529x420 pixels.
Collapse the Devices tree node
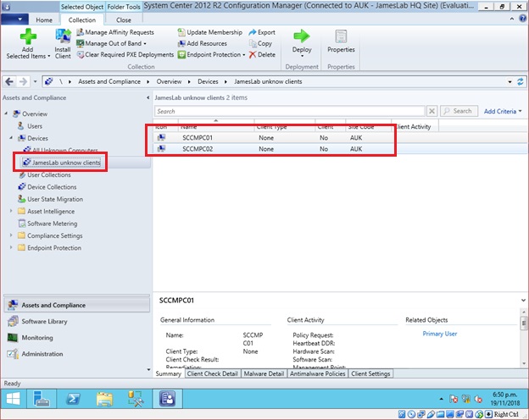(x=11, y=138)
